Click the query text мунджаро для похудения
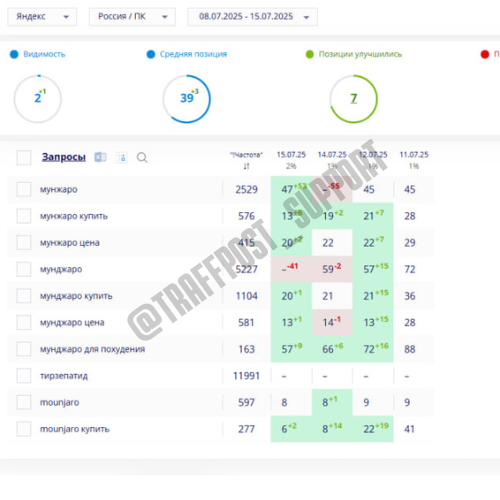 click(x=92, y=349)
